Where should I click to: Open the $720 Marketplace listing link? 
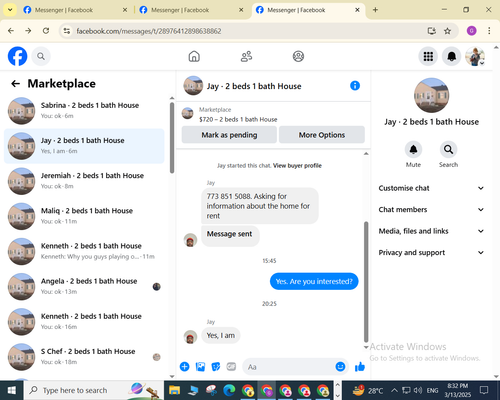(x=238, y=119)
